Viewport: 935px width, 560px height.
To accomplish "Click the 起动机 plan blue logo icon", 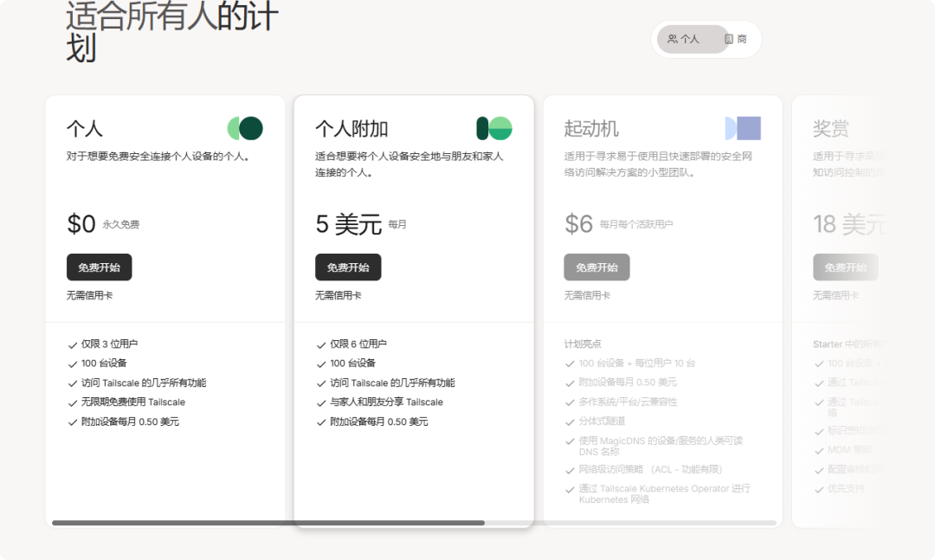I will pyautogui.click(x=743, y=129).
